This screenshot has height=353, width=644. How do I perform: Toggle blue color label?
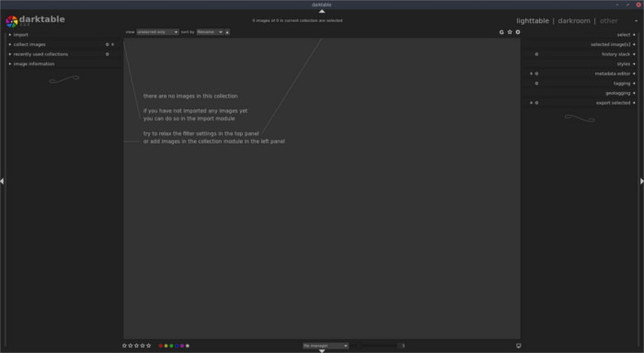(x=177, y=346)
